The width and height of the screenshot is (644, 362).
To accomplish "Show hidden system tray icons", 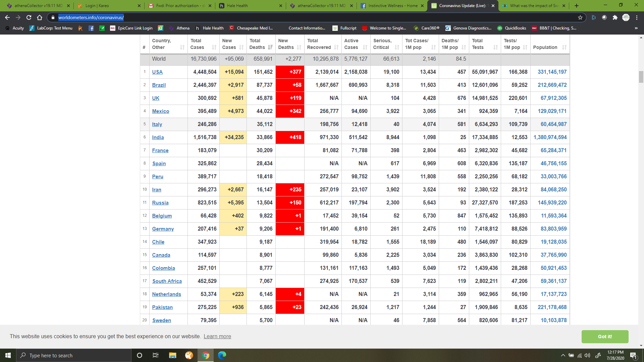I will click(x=563, y=355).
